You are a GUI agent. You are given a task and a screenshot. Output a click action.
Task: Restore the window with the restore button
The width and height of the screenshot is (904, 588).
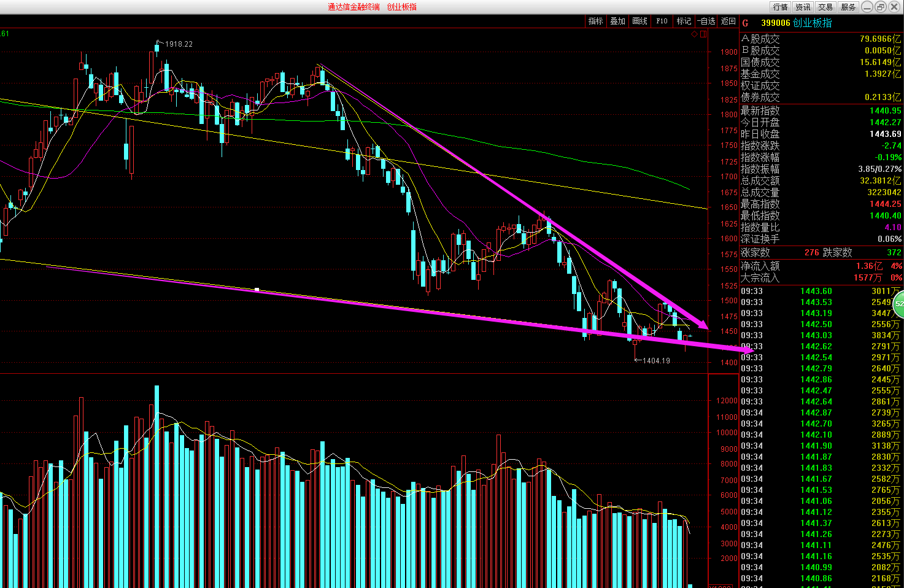tap(879, 7)
